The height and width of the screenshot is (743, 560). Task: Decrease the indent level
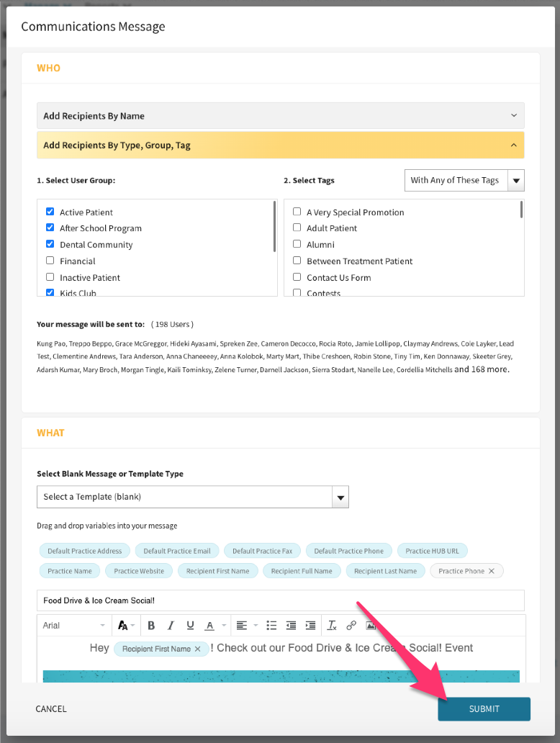[x=291, y=626]
